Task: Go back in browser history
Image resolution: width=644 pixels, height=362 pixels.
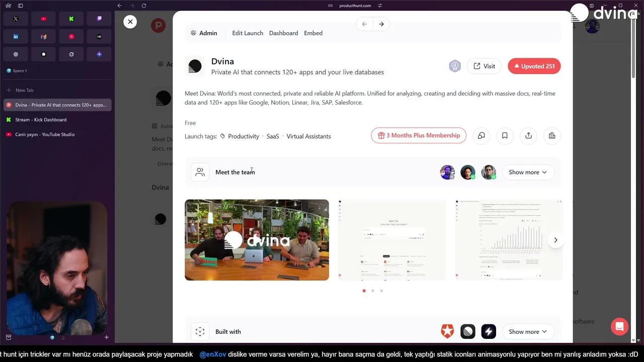Action: [119, 6]
